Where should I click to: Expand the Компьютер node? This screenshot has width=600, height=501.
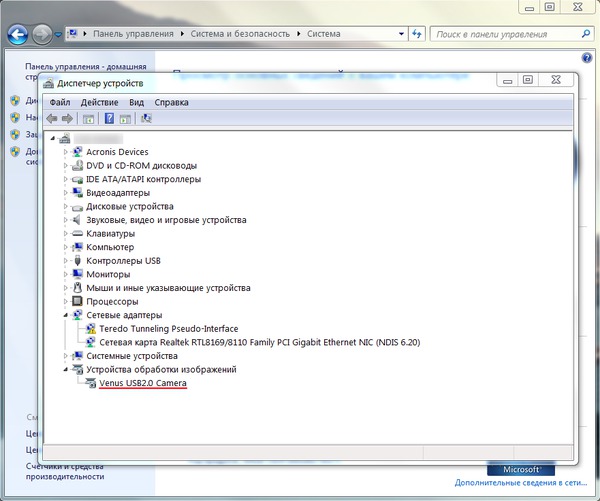[65, 247]
